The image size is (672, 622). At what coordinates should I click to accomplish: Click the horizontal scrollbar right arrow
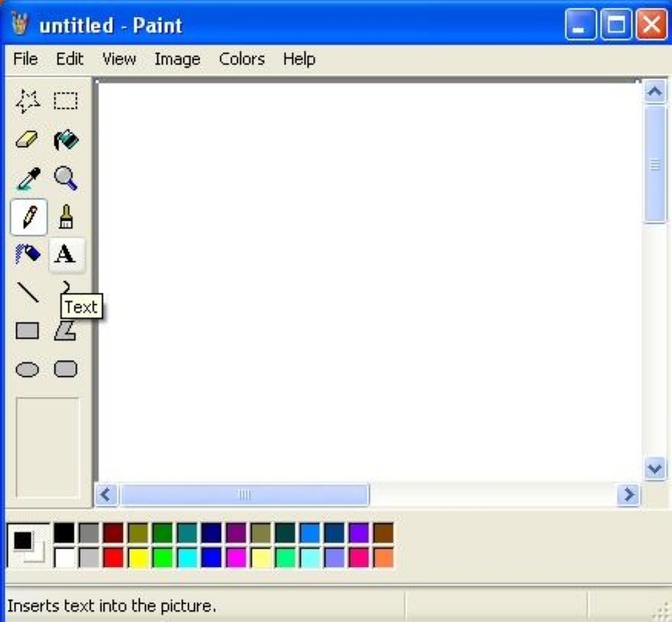click(629, 495)
